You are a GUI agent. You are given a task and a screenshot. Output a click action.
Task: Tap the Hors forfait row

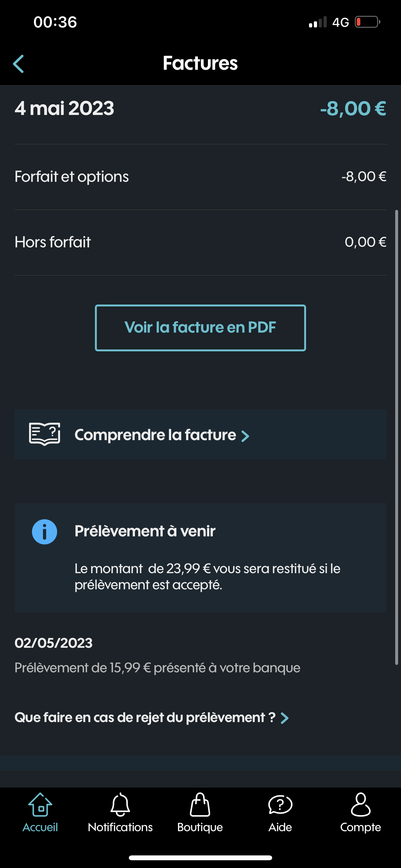[200, 242]
